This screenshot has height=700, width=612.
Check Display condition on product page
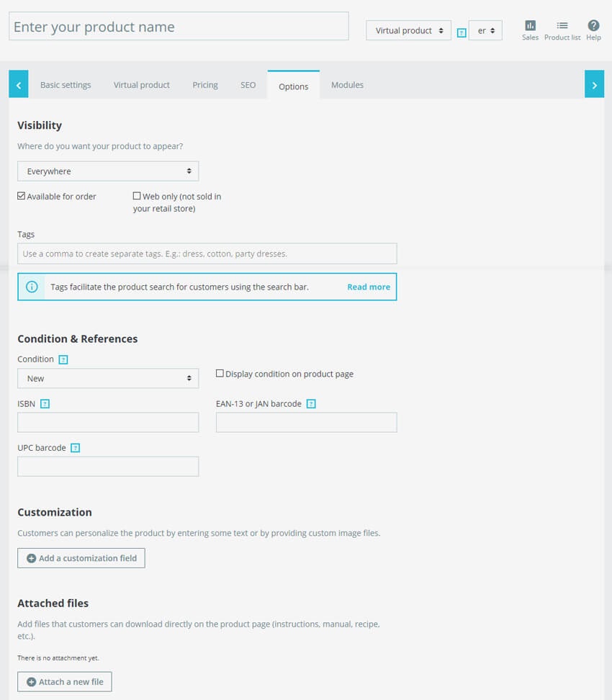pos(219,373)
